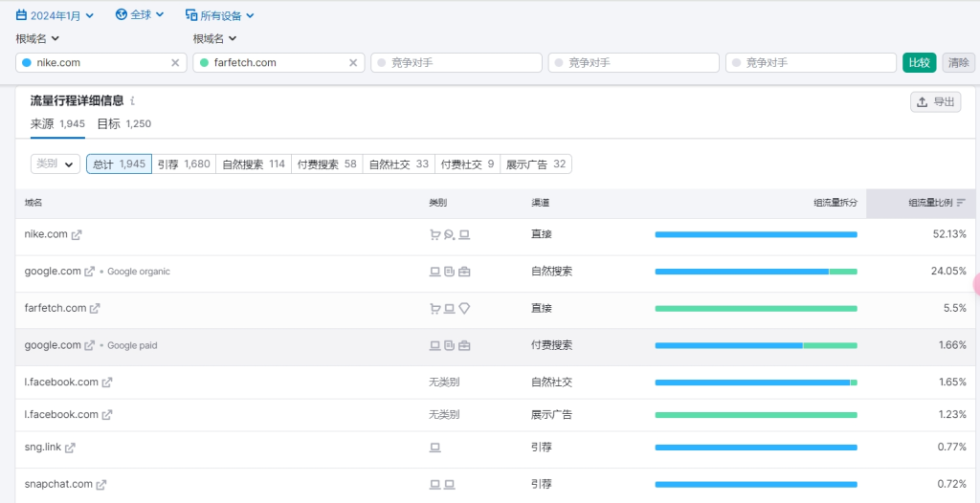Open the 所有设备 device dropdown
The image size is (980, 503).
[220, 15]
